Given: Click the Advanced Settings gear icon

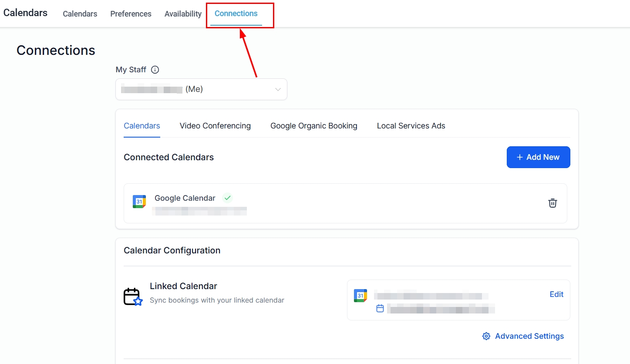Looking at the screenshot, I should [486, 336].
